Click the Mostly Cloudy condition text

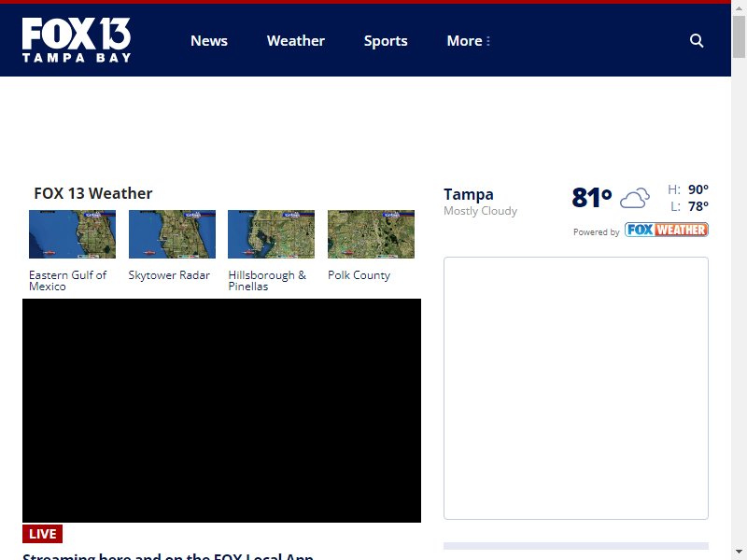click(480, 211)
